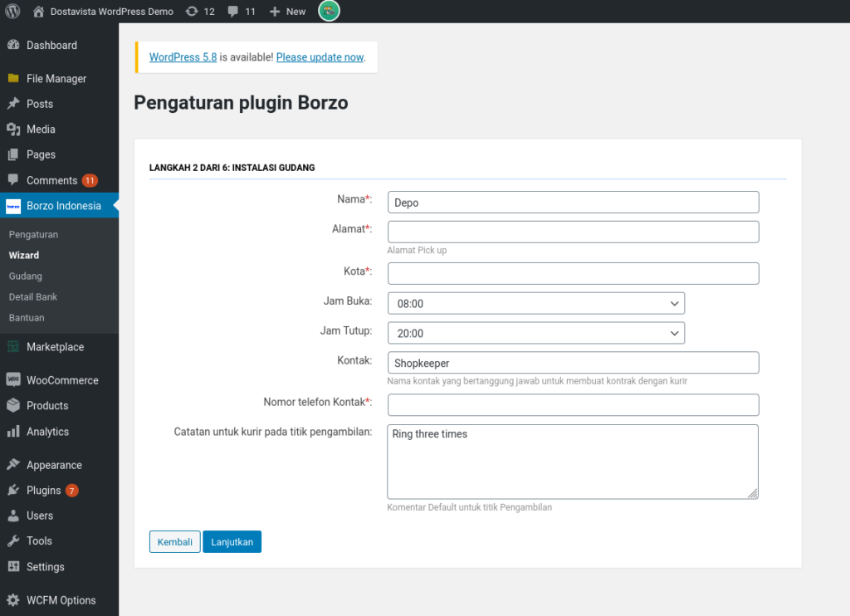
Task: Click the WordPress logo icon in admin bar
Action: pos(12,11)
